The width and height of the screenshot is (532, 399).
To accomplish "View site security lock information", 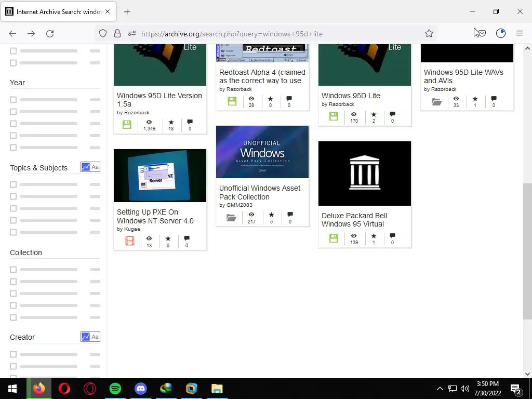I will click(117, 33).
